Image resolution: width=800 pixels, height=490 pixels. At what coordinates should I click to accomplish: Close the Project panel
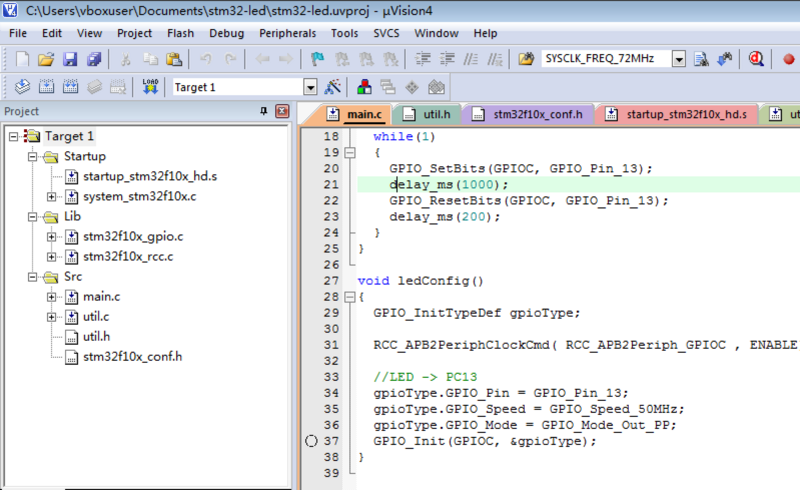[x=282, y=111]
